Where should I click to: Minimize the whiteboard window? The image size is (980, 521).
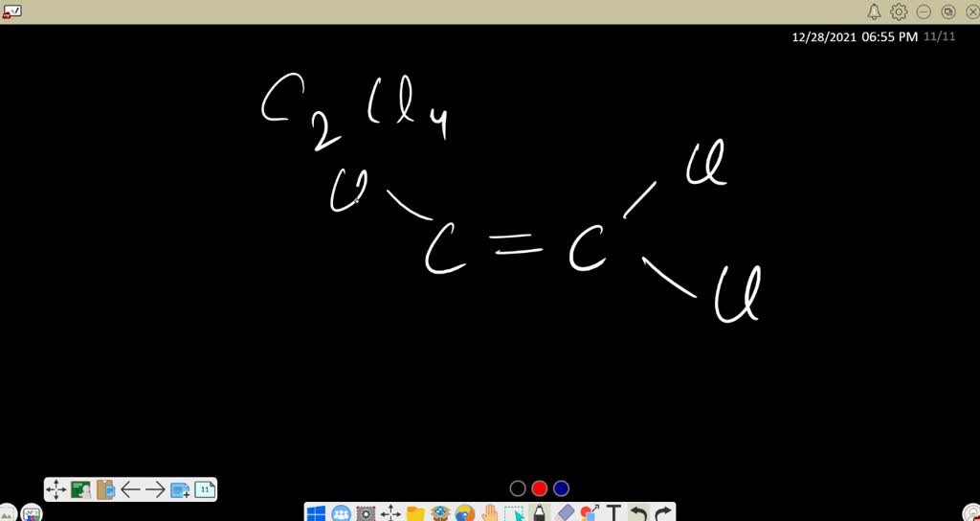coord(924,11)
